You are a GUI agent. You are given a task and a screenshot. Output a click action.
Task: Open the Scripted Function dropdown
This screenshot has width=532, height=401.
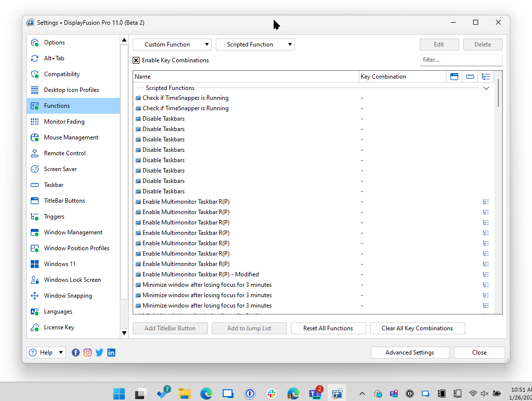(255, 45)
